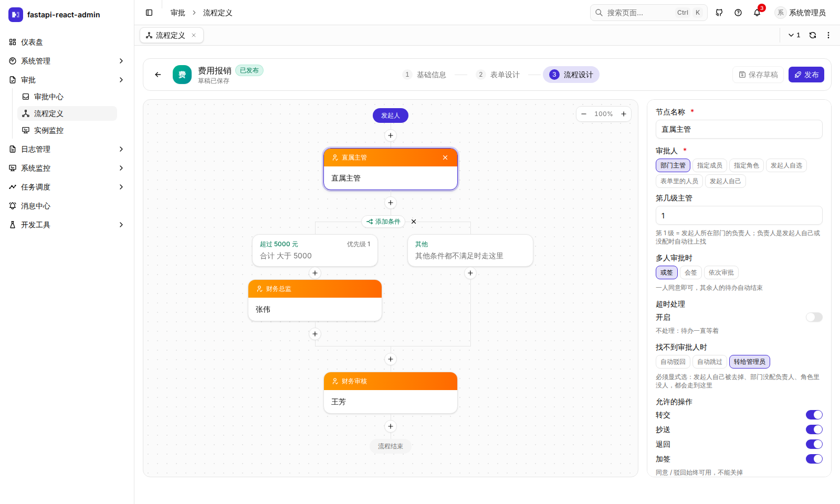
Task: Go to step 1 基础信息
Action: pyautogui.click(x=424, y=75)
